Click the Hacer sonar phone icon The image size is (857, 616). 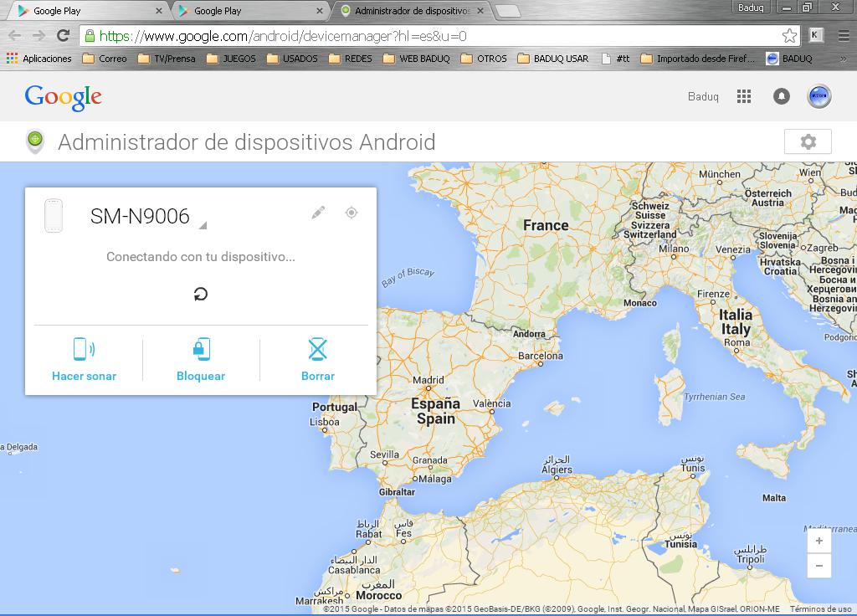pos(84,349)
